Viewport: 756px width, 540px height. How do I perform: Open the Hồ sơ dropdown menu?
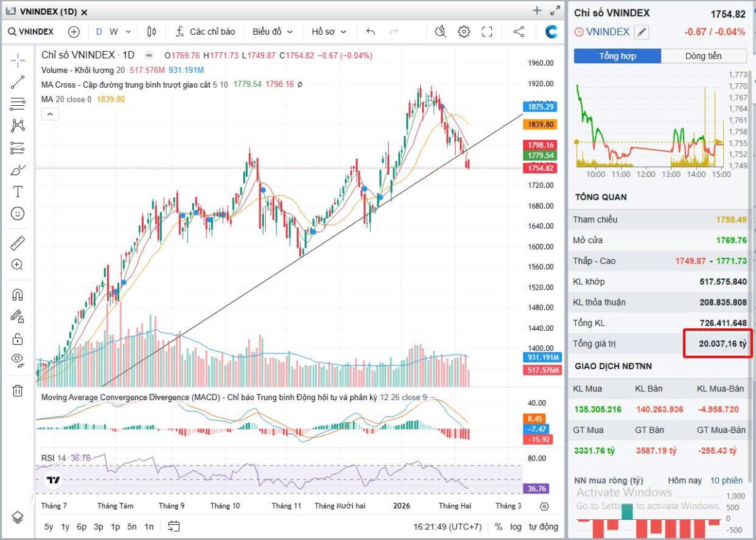(x=323, y=32)
